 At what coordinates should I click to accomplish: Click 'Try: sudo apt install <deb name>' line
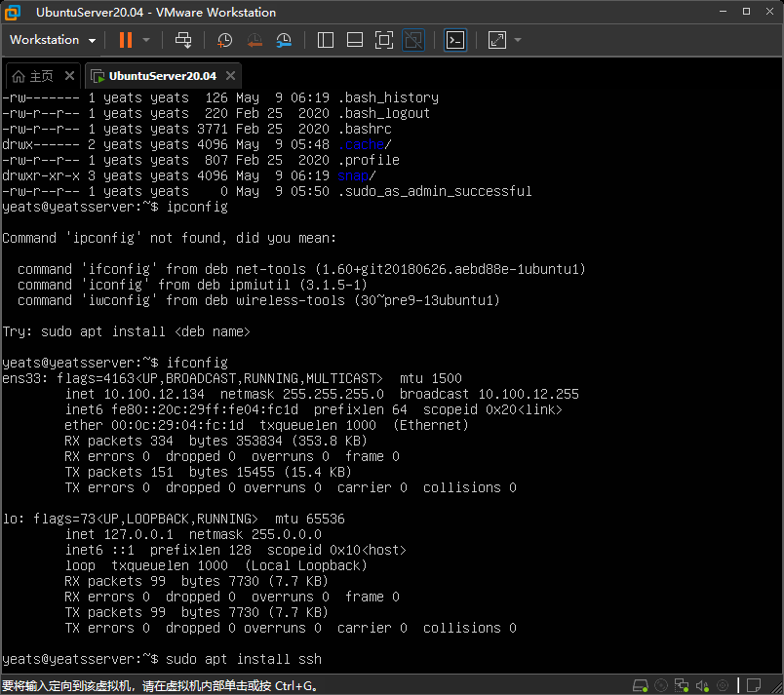(x=127, y=331)
